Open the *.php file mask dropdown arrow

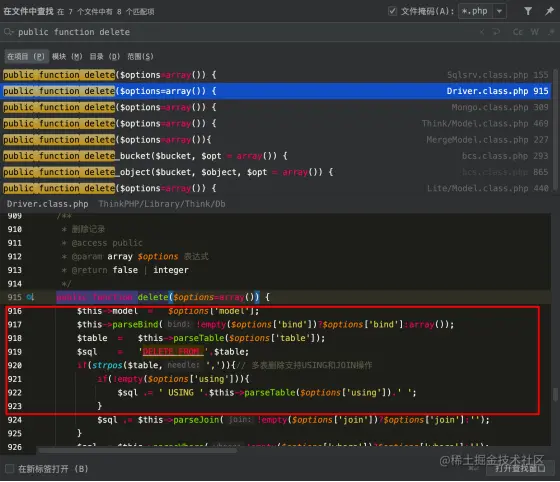tap(500, 11)
